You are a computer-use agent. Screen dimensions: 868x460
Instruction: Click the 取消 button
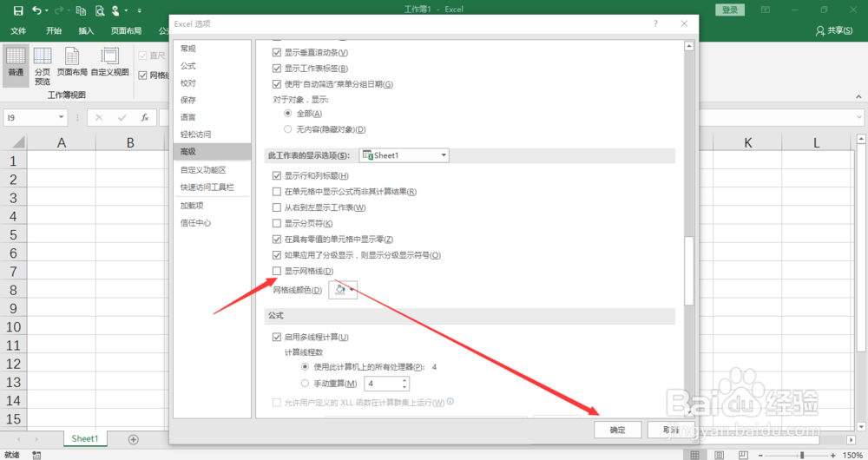pyautogui.click(x=671, y=430)
